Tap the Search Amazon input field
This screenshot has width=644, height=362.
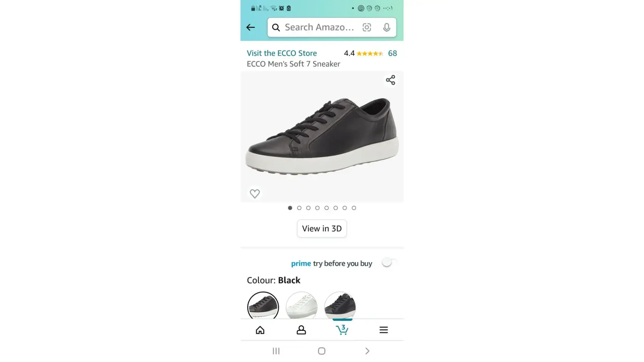pos(319,28)
